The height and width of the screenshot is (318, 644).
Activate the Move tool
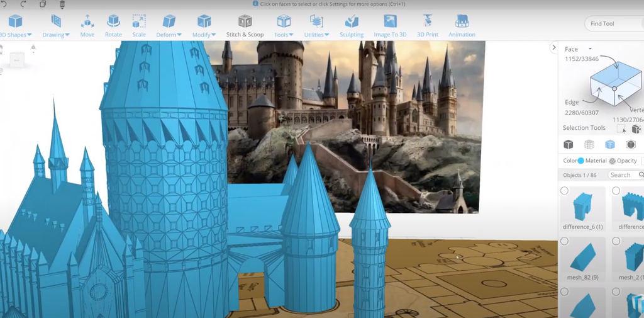coord(87,26)
